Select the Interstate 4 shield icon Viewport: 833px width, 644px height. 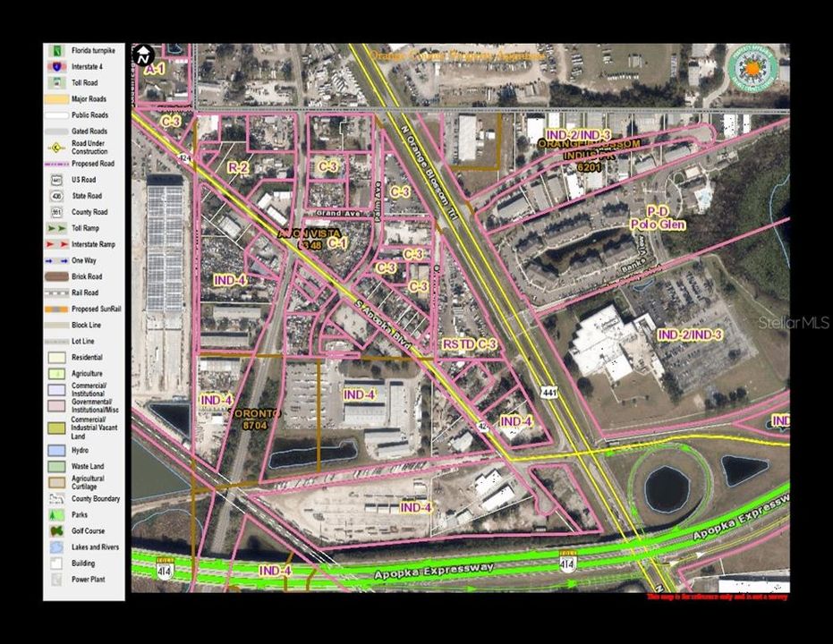(x=55, y=66)
